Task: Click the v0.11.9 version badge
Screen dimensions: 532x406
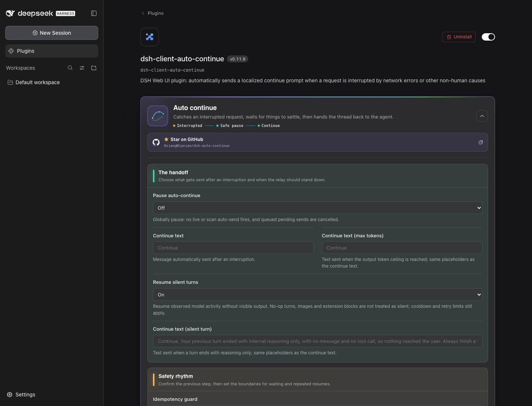Action: tap(238, 59)
